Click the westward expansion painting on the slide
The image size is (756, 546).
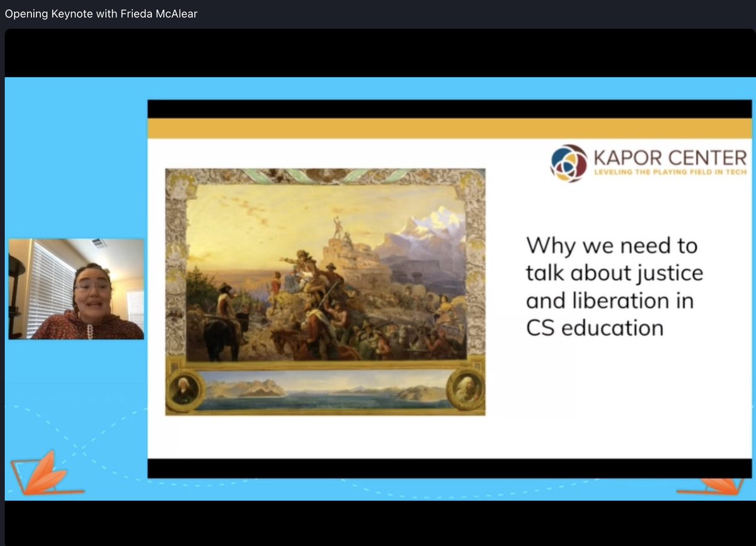point(325,292)
